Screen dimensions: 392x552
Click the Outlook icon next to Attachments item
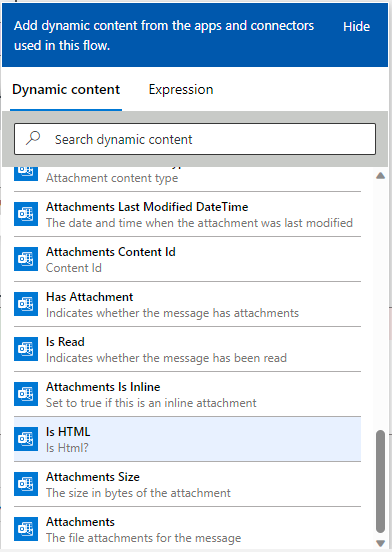point(26,529)
